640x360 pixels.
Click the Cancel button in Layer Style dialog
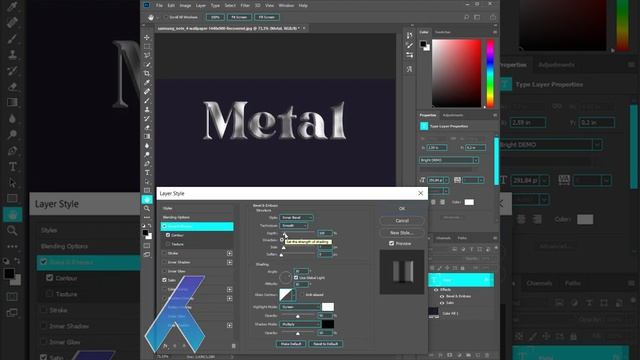402,220
